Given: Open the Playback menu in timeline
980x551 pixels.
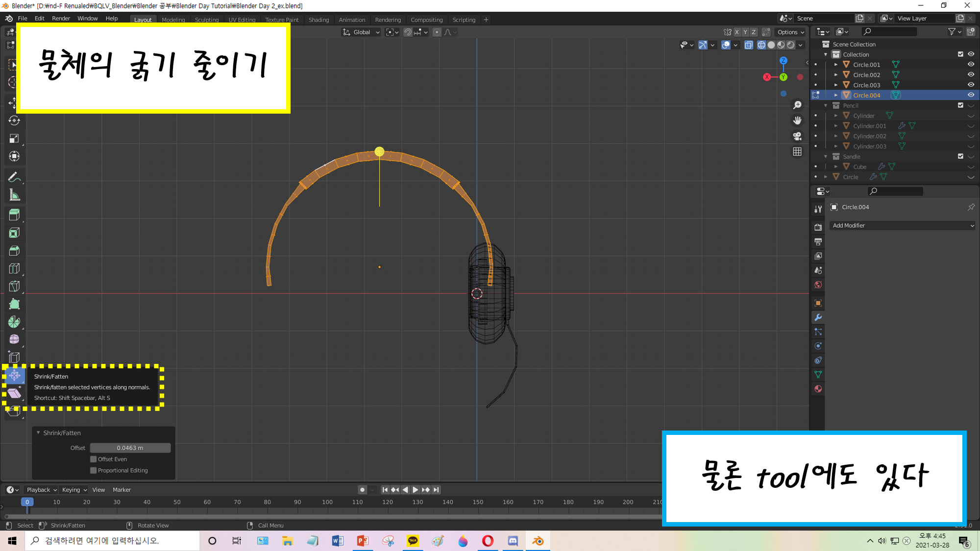Looking at the screenshot, I should point(41,490).
